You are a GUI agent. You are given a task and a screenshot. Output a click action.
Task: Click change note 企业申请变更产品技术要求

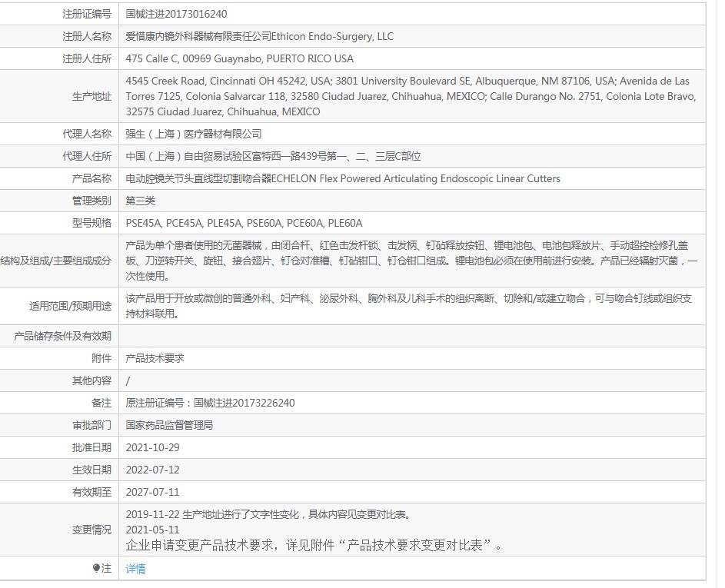click(314, 546)
